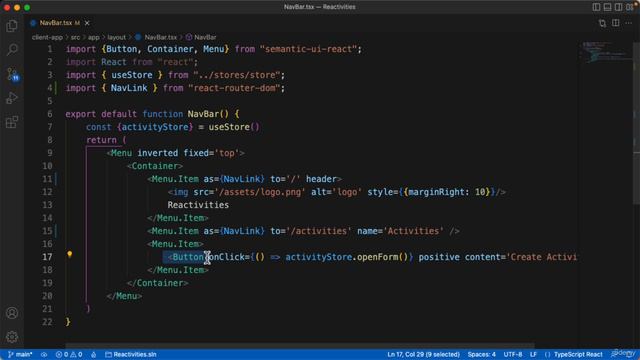The height and width of the screenshot is (360, 640).
Task: Click the return keyword on line 8
Action: pos(101,140)
